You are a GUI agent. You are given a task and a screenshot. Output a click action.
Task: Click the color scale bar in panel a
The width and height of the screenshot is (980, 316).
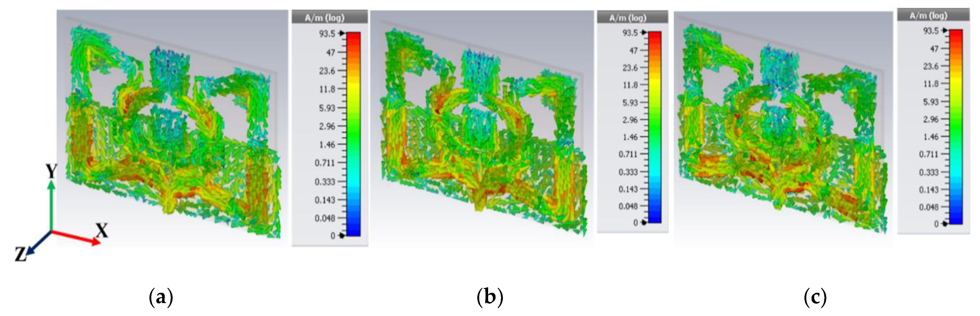pos(353,134)
